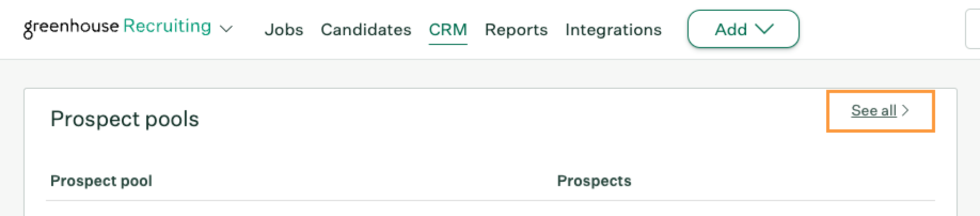Image resolution: width=980 pixels, height=216 pixels.
Task: Sort by Prospect pool column header
Action: tap(101, 181)
